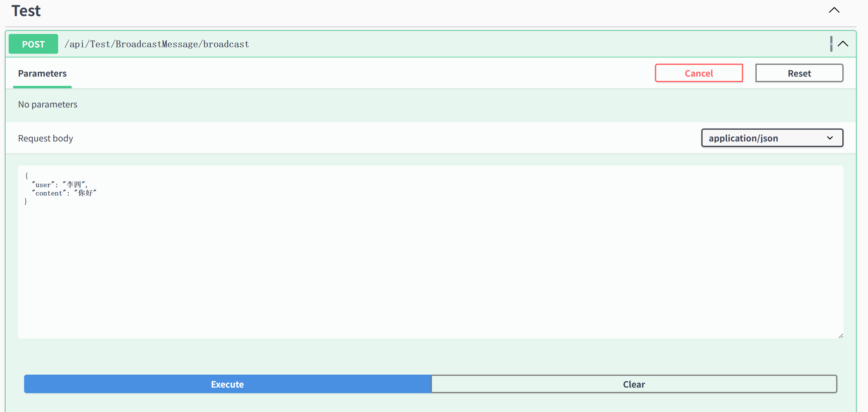Collapse the Test section chevron
868x412 pixels.
coord(834,10)
